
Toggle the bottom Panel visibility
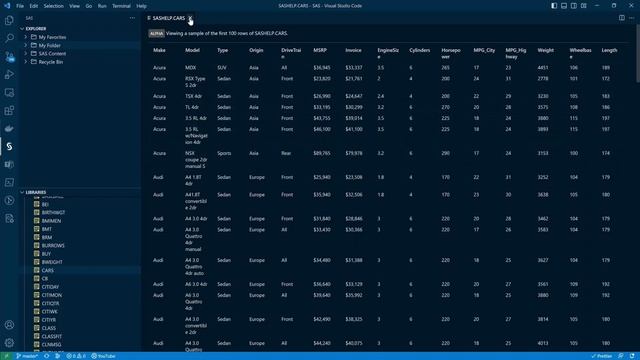[x=564, y=6]
